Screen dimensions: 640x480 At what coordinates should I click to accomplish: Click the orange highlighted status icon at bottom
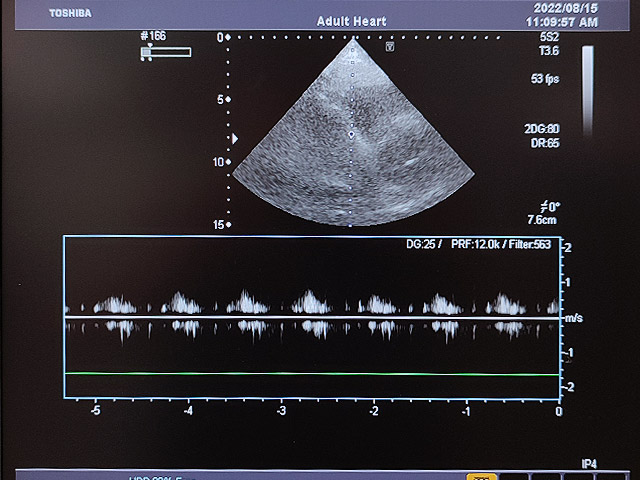482,477
